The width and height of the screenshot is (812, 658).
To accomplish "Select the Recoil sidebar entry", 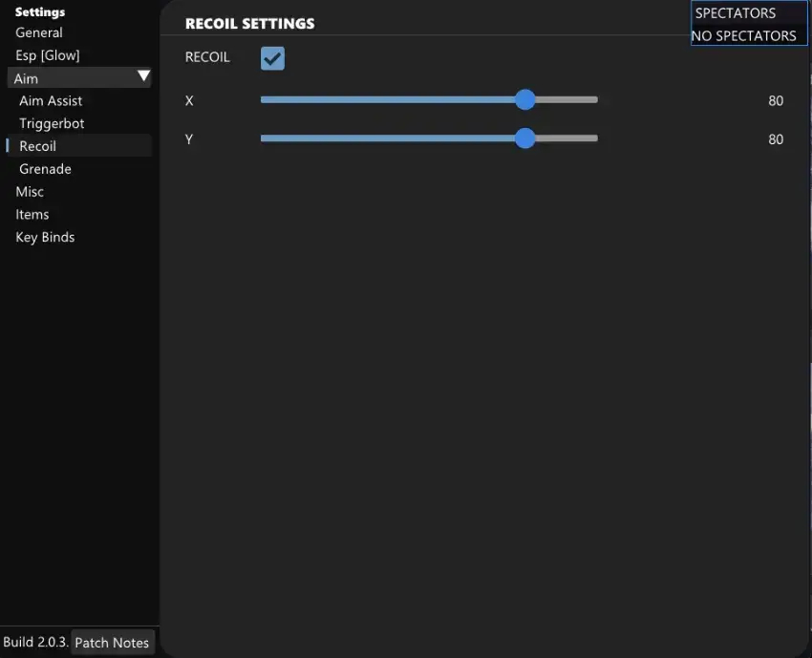I will (38, 146).
